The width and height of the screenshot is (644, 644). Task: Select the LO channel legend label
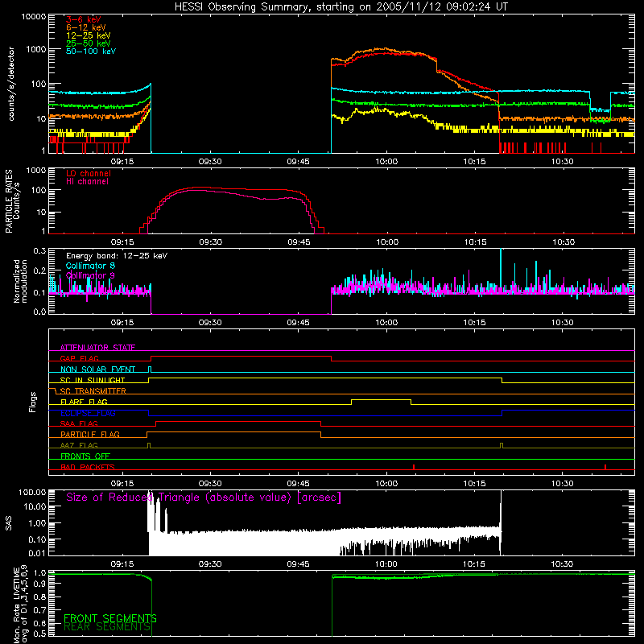(89, 173)
